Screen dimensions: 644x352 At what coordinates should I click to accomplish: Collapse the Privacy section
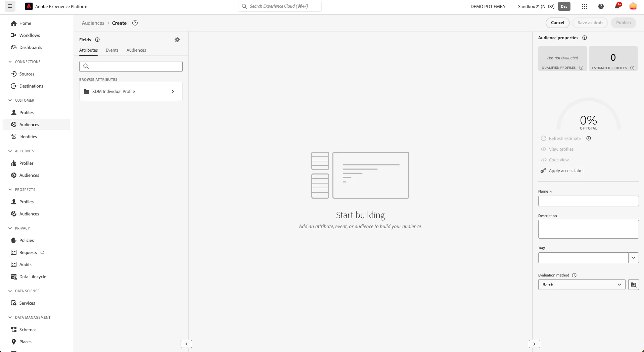10,228
